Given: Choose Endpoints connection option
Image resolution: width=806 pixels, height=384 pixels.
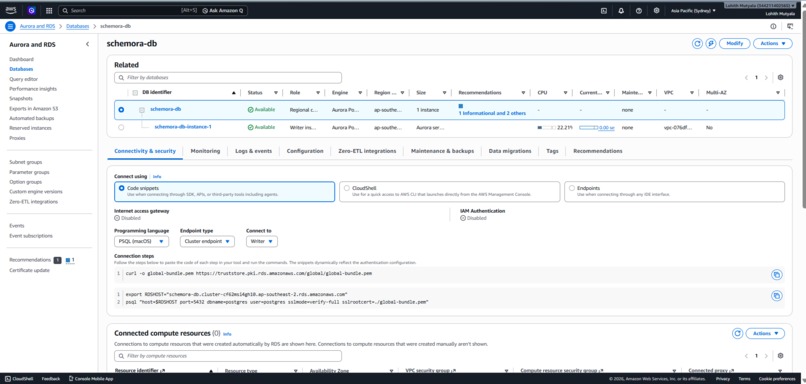Looking at the screenshot, I should (674, 191).
